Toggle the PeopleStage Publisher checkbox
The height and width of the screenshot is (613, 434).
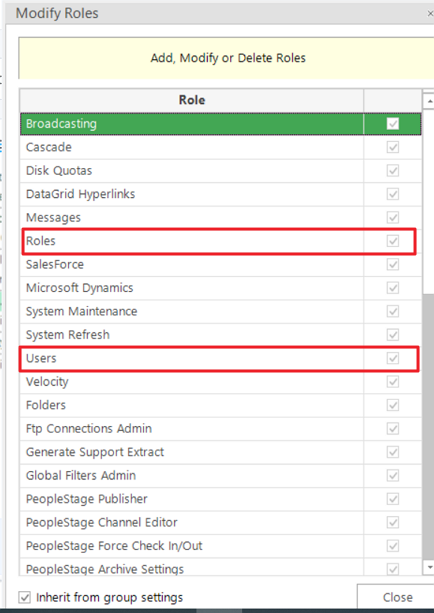pyautogui.click(x=393, y=499)
